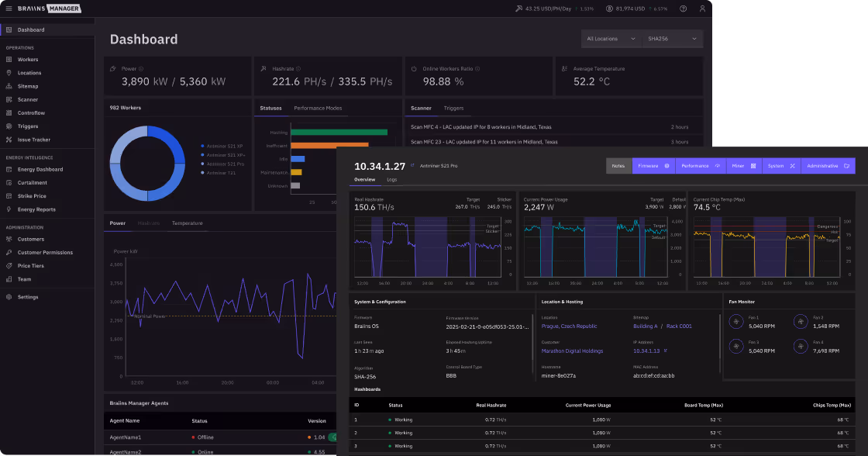Click the Settings gear icon
The height and width of the screenshot is (456, 868).
point(9,297)
